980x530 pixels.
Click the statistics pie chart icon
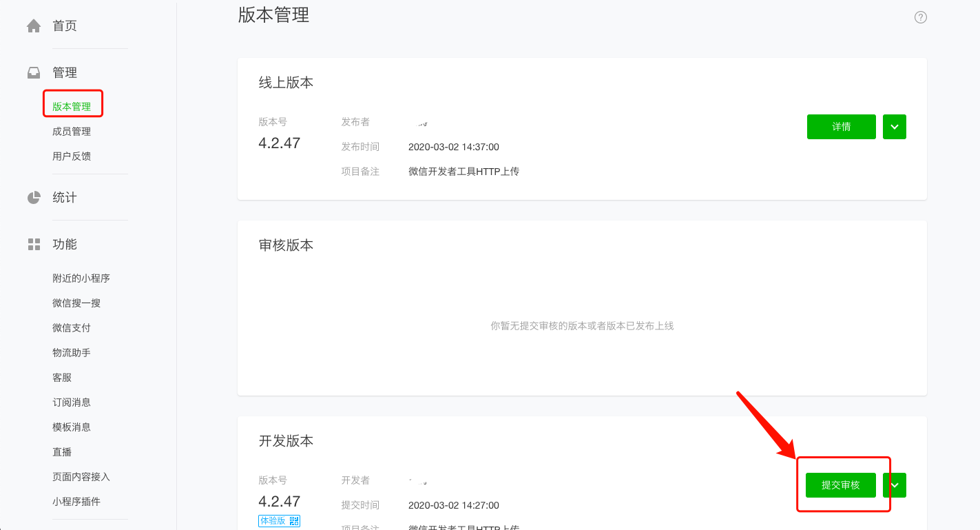click(x=34, y=198)
